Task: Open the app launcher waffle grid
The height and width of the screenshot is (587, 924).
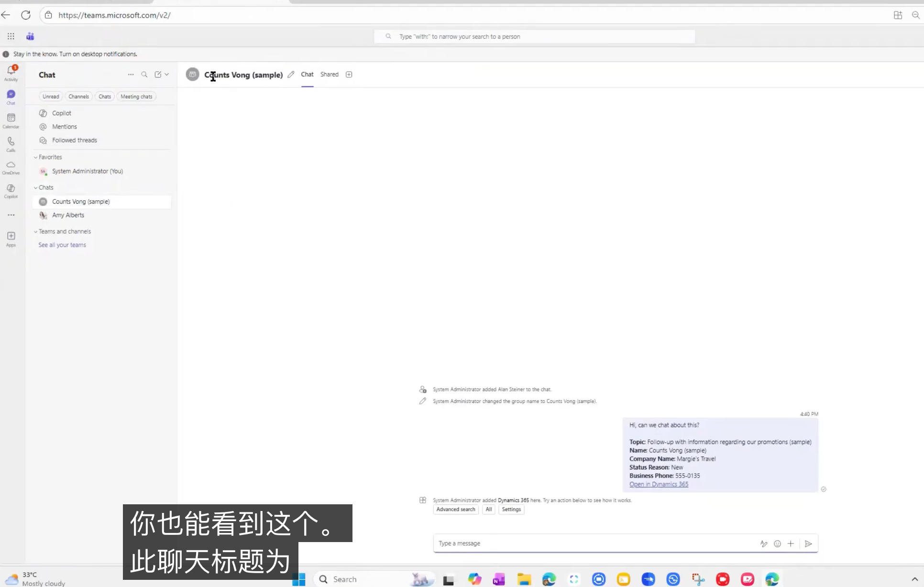Action: [x=11, y=36]
